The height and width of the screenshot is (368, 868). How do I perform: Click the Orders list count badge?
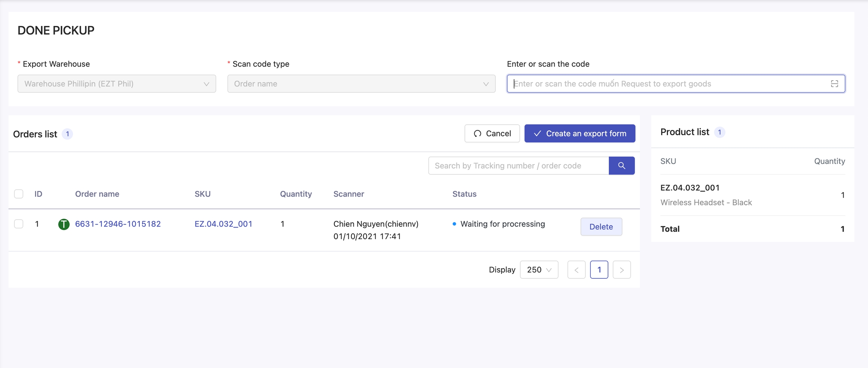pos(67,134)
